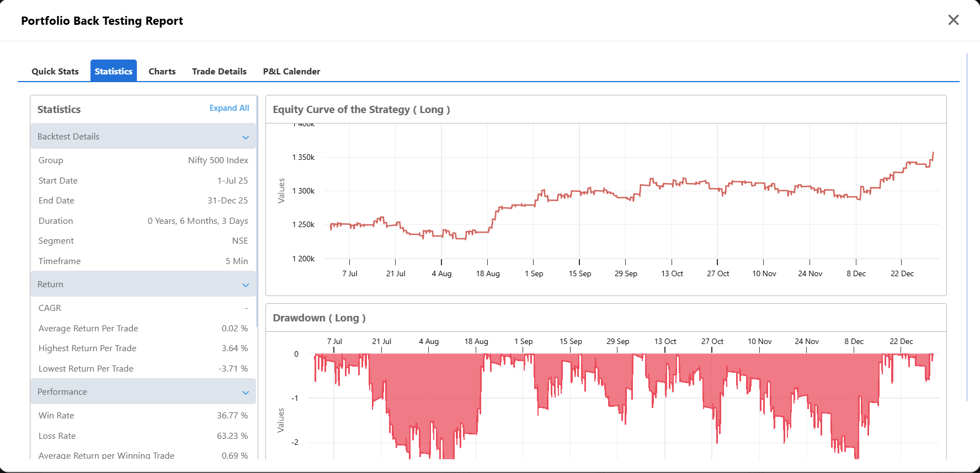This screenshot has width=980, height=473.
Task: Select the active Statistics tab
Action: click(114, 71)
